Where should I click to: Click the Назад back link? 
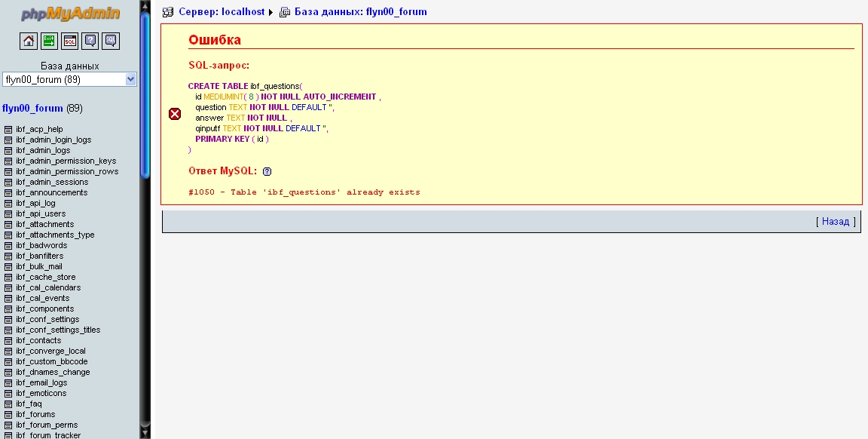[835, 222]
